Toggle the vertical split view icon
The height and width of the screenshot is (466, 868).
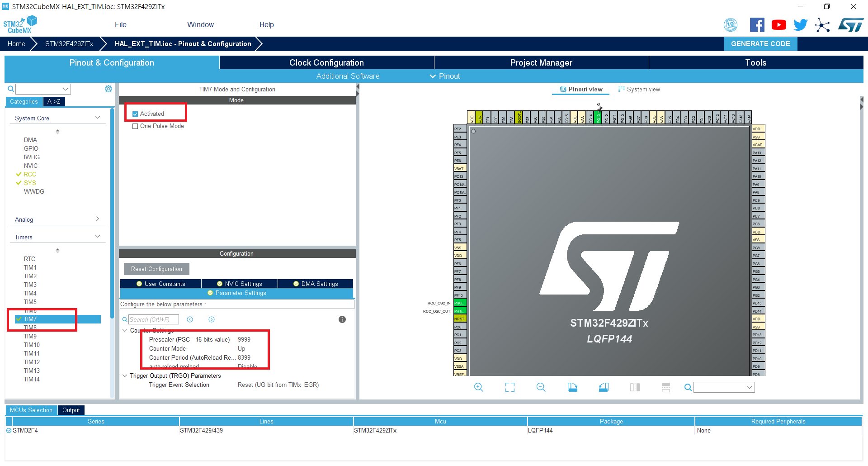pos(635,387)
